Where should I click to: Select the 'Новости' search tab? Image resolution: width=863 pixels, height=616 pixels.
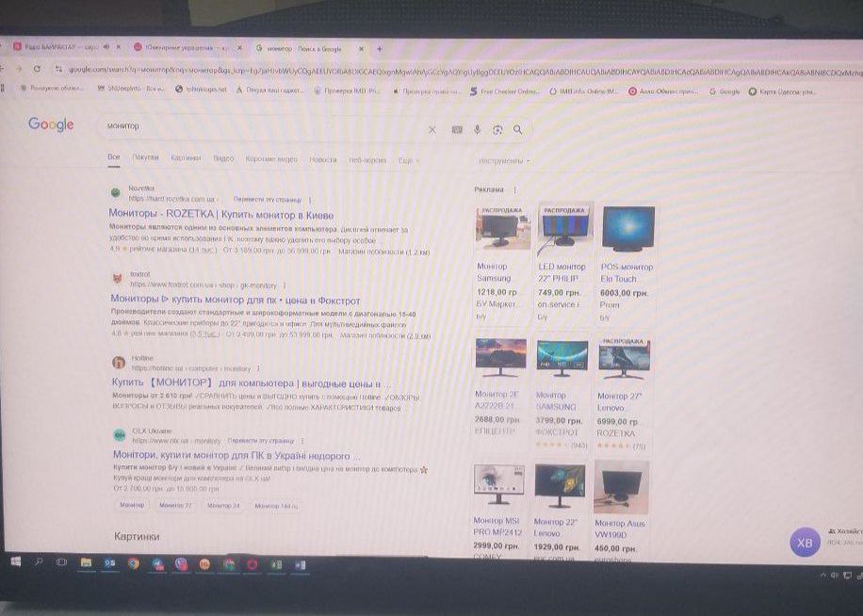pos(322,160)
